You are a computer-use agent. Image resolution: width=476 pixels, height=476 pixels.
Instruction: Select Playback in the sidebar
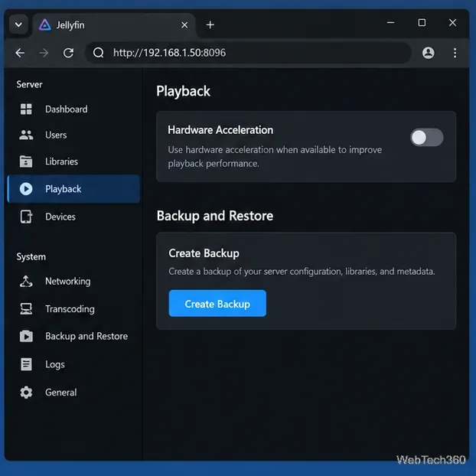pyautogui.click(x=73, y=189)
